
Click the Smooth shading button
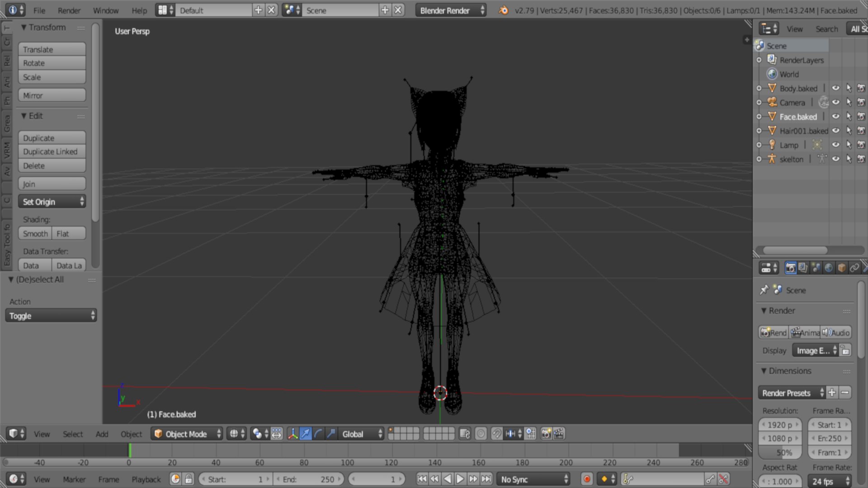(35, 234)
